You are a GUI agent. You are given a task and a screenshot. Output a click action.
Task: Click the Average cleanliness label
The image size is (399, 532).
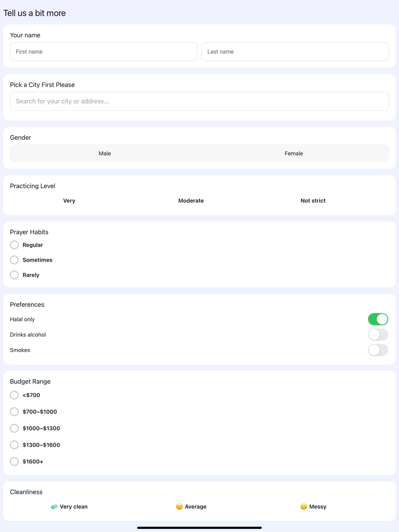pyautogui.click(x=195, y=506)
